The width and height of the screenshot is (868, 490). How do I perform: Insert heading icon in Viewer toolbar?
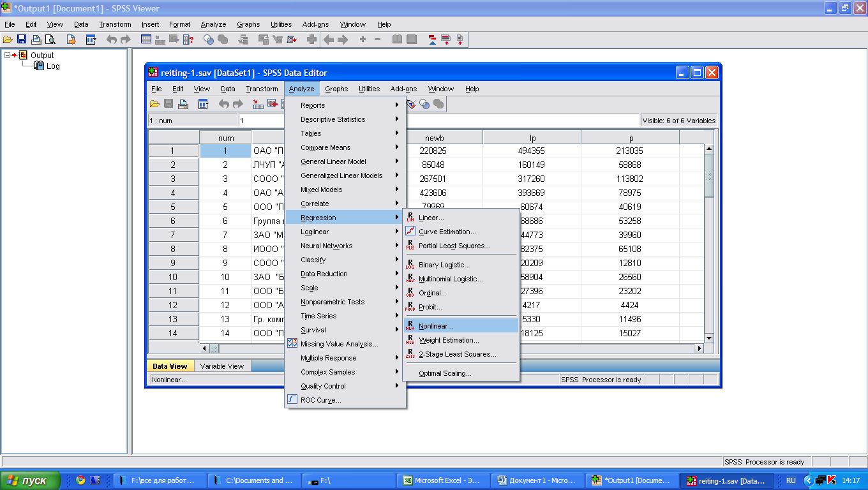(x=432, y=40)
